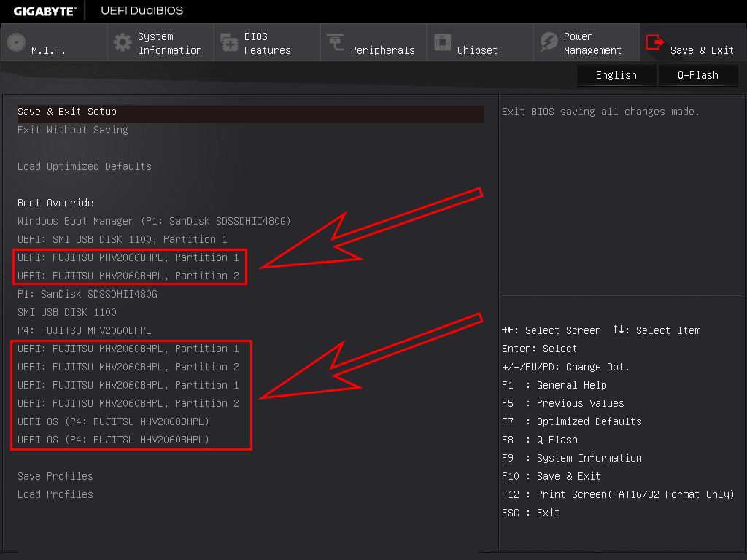747x560 pixels.
Task: Click the M.I.T. dial icon
Action: click(x=16, y=42)
